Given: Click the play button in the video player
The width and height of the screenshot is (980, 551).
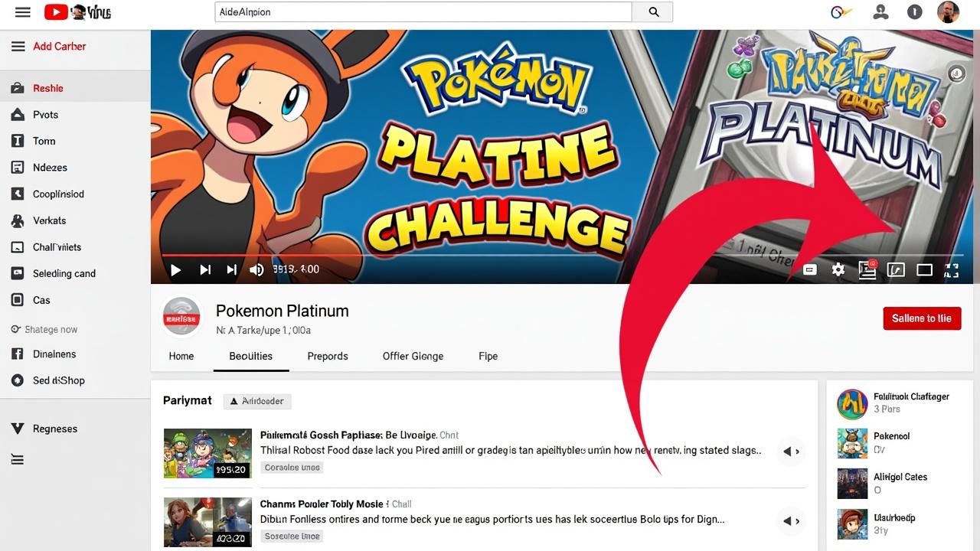Looking at the screenshot, I should pyautogui.click(x=175, y=269).
